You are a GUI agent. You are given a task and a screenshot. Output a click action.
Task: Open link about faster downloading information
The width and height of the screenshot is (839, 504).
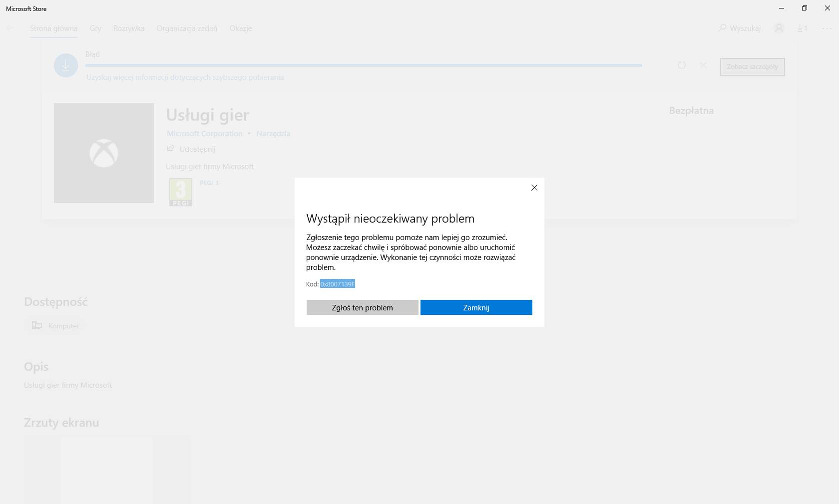185,77
